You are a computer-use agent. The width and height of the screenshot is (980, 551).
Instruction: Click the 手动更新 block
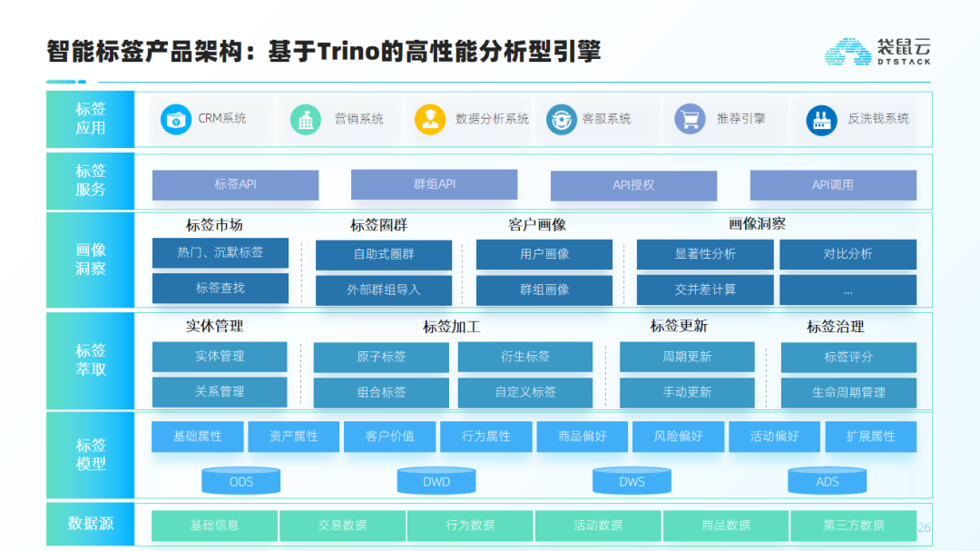688,393
